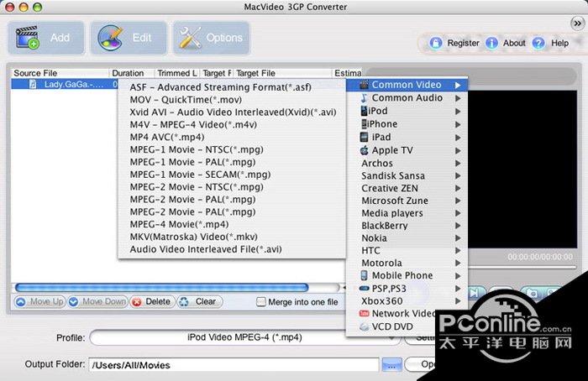The height and width of the screenshot is (381, 588).
Task: Click the Output Folder path field
Action: [234, 365]
